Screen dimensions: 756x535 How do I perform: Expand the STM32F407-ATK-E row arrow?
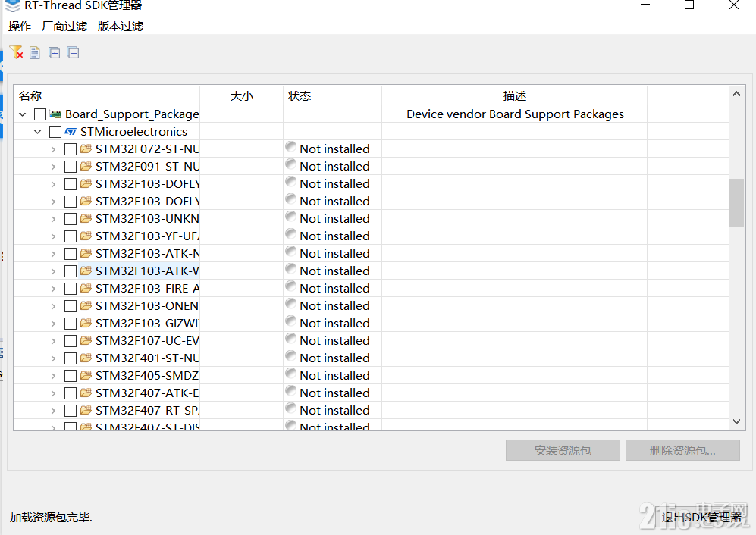[x=53, y=394]
